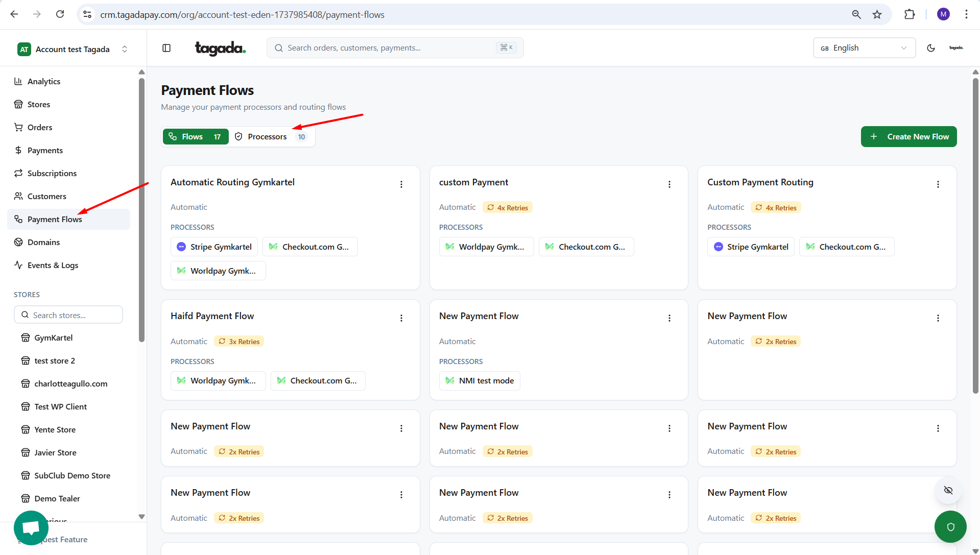Viewport: 980px width, 555px height.
Task: Switch to dark mode moon icon
Action: click(931, 48)
